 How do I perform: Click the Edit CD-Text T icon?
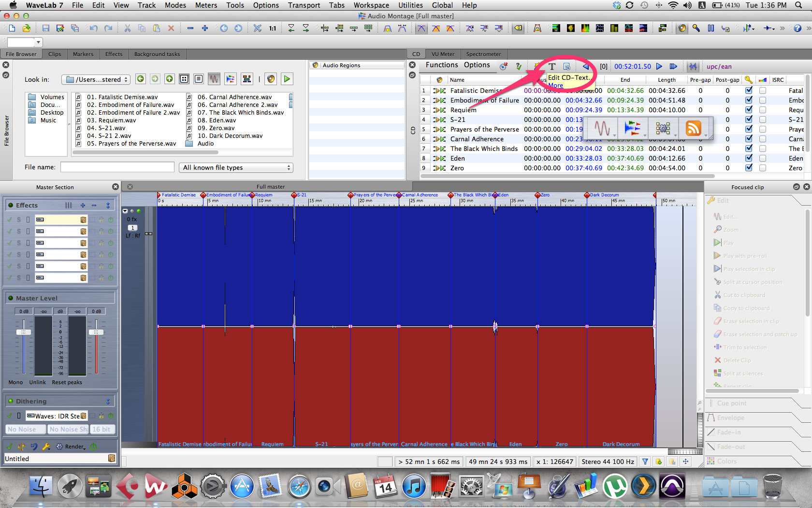(552, 67)
